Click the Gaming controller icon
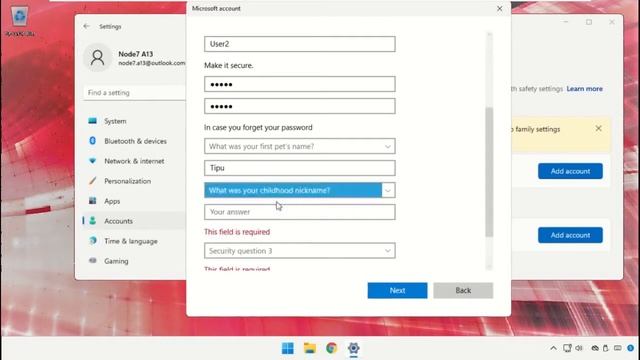 [x=93, y=260]
